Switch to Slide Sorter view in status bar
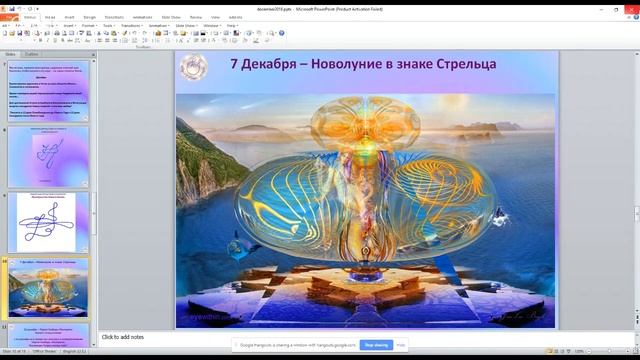 556,351
